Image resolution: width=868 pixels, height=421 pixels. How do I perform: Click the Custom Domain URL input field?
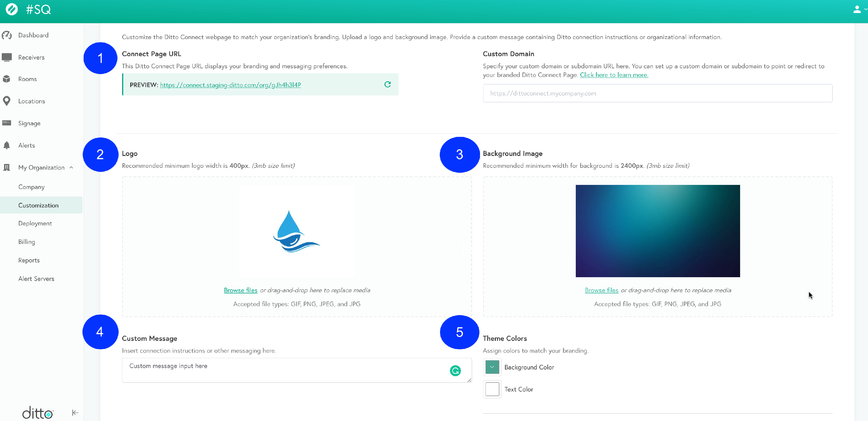658,93
